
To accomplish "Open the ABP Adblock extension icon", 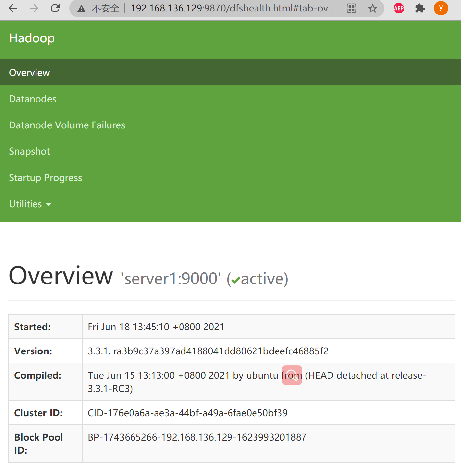I will tap(399, 8).
